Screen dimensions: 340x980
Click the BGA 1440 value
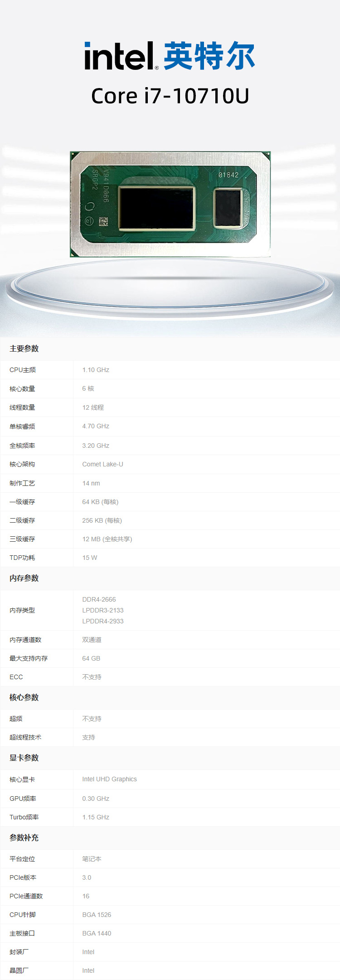coord(97,933)
